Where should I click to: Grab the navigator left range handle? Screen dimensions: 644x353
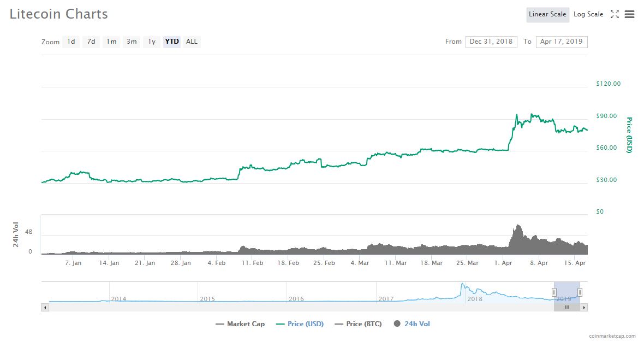[554, 292]
